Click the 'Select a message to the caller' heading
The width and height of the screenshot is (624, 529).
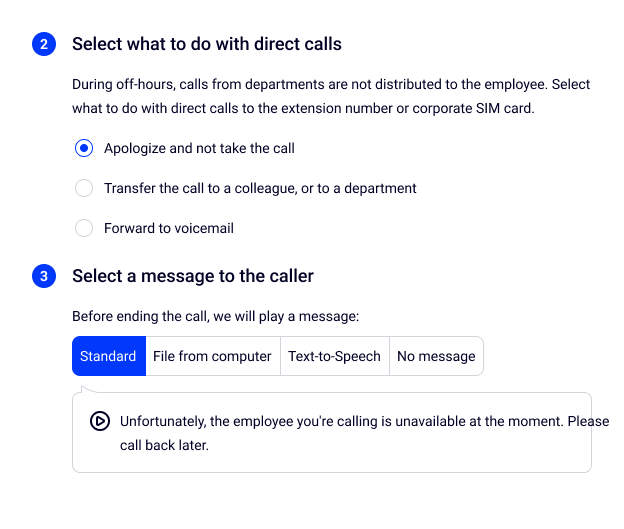193,277
